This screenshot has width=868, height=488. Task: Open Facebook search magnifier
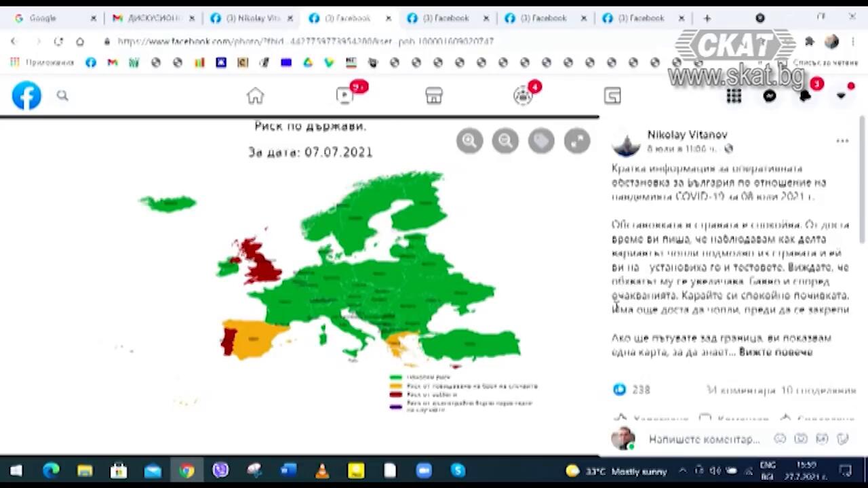[62, 96]
